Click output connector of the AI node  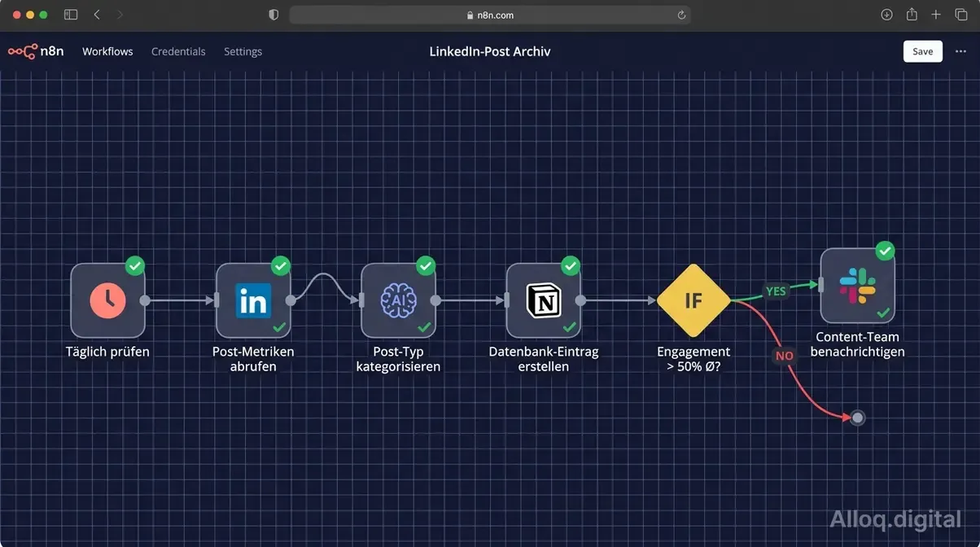click(x=435, y=300)
